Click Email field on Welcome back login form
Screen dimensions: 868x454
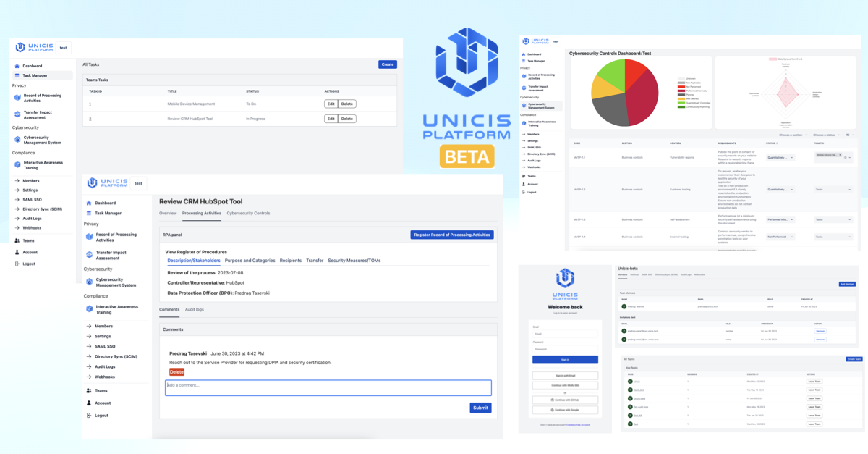565,334
